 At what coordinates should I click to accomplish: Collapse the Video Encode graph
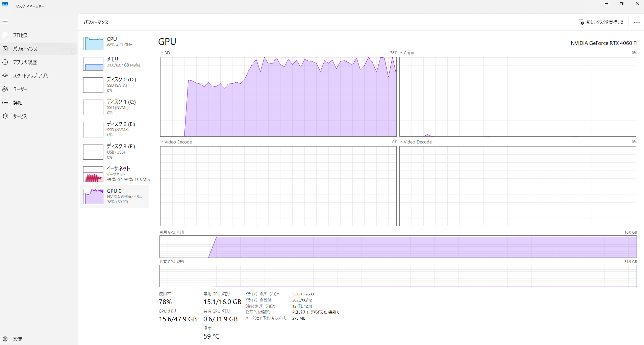pyautogui.click(x=162, y=142)
